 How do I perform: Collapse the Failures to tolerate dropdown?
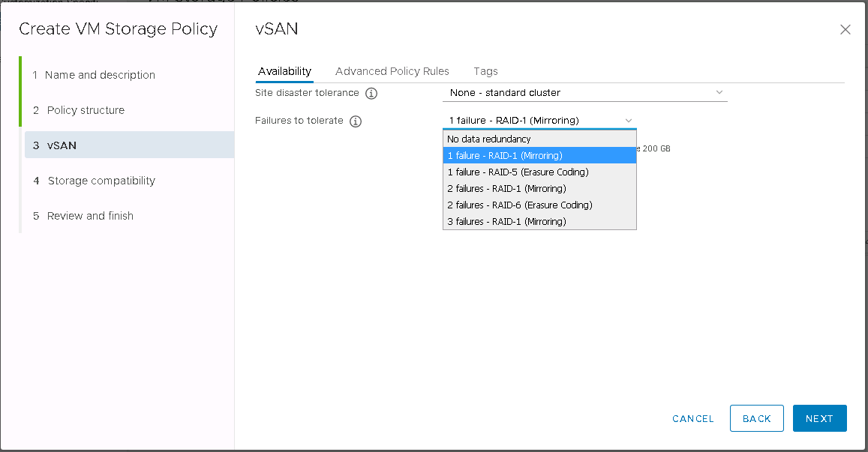point(539,121)
